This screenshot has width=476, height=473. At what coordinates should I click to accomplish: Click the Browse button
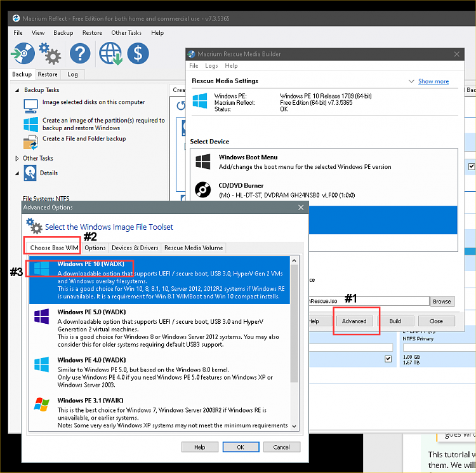442,301
